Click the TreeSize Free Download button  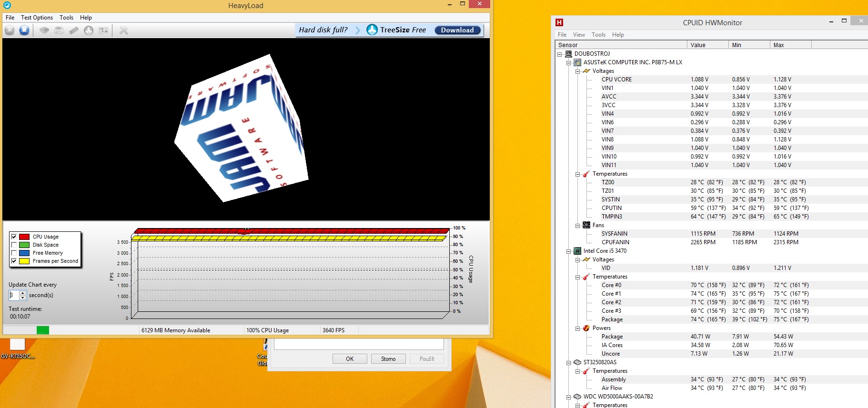(457, 30)
